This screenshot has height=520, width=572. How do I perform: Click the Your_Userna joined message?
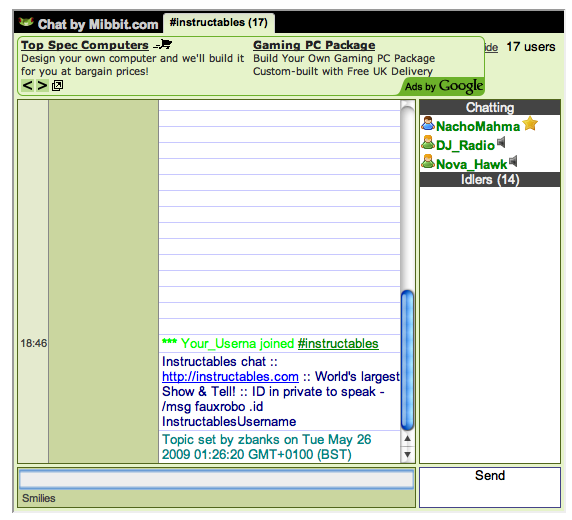click(x=270, y=343)
